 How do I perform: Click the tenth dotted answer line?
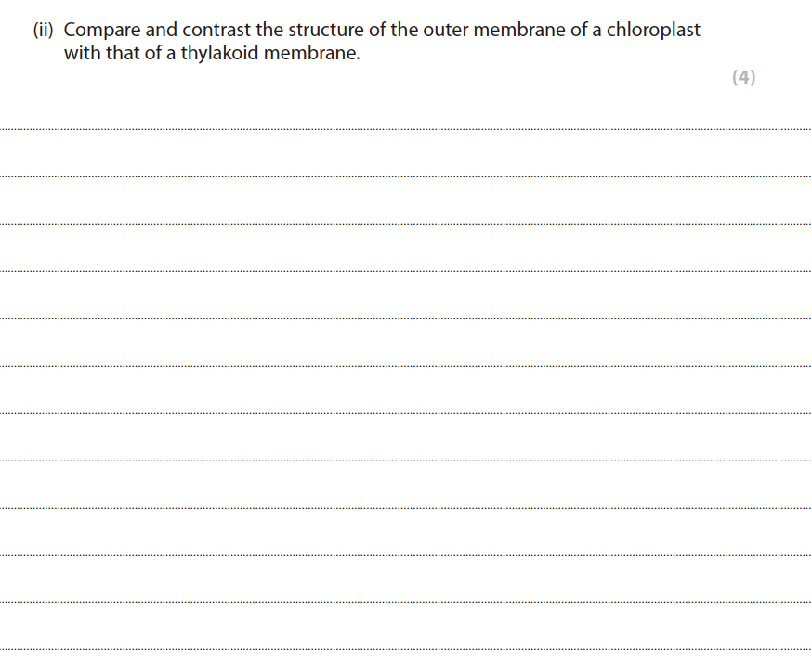tap(406, 554)
